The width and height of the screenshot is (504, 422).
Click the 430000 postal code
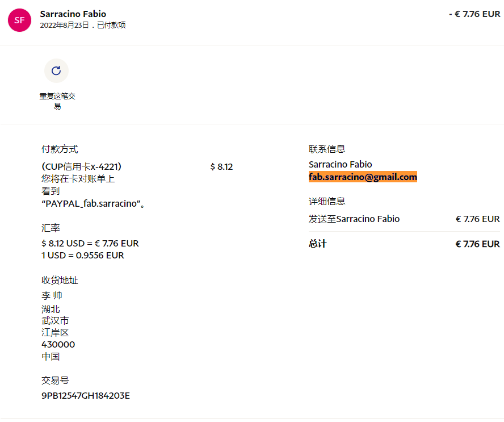point(58,344)
